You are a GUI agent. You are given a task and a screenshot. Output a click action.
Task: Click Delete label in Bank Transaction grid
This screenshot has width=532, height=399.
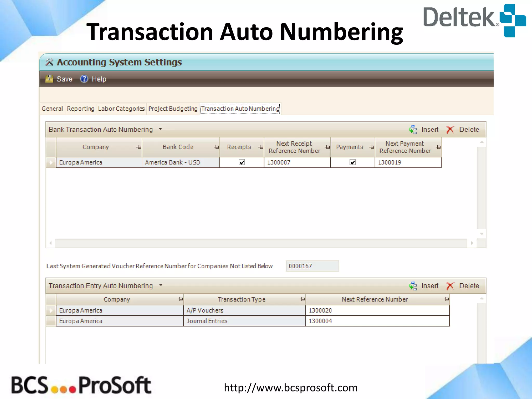(469, 129)
